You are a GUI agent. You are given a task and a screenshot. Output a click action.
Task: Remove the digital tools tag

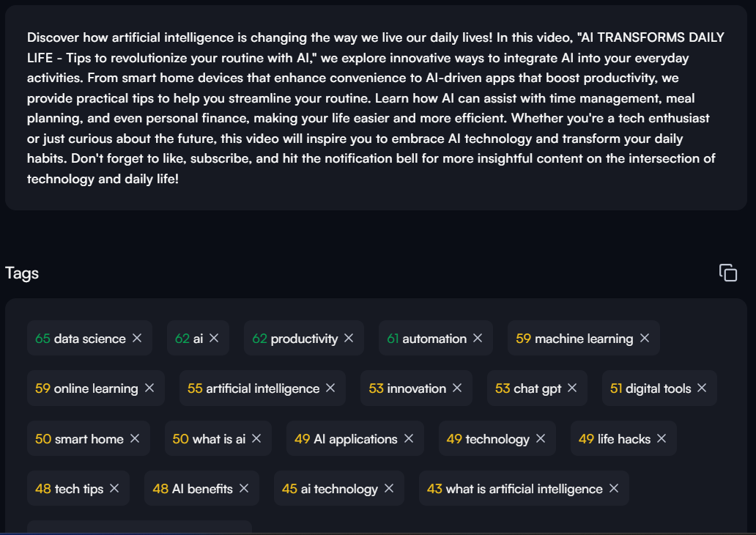(702, 388)
